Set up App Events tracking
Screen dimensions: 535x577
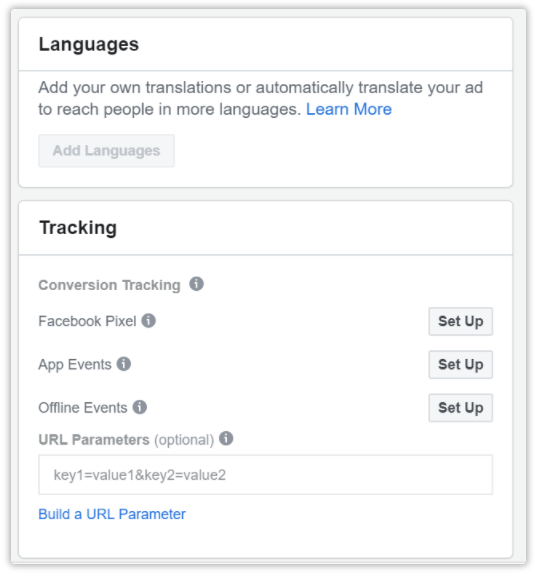pyautogui.click(x=460, y=365)
